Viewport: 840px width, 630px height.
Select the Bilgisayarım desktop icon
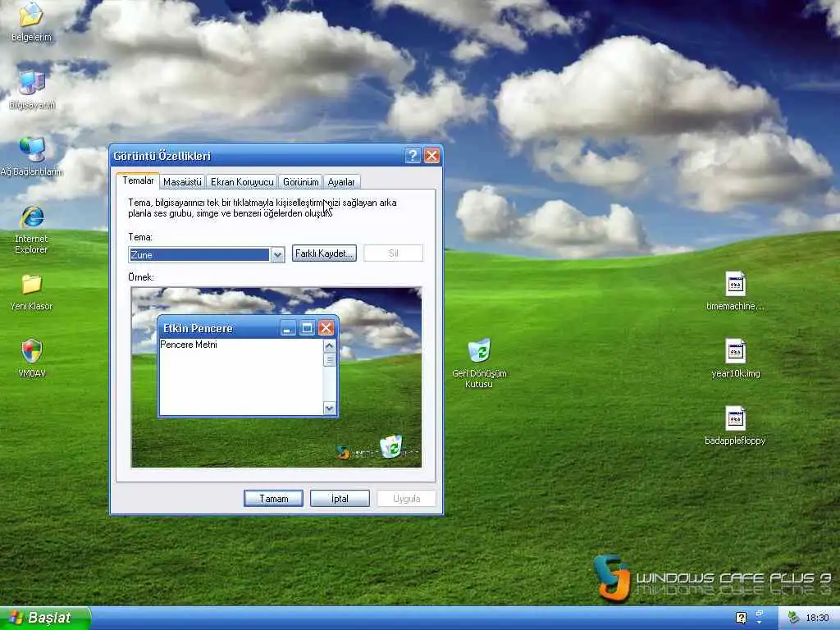32,83
